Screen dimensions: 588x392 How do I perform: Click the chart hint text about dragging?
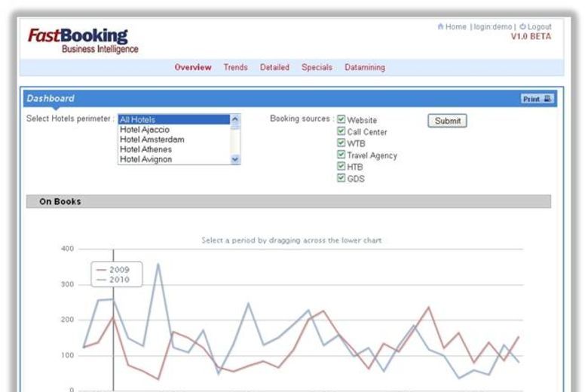pyautogui.click(x=292, y=240)
